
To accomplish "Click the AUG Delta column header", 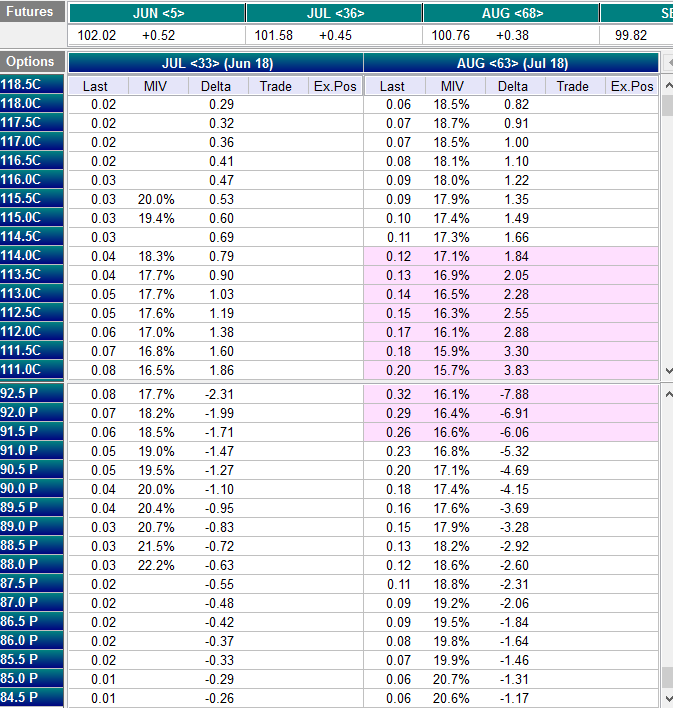I will point(515,86).
